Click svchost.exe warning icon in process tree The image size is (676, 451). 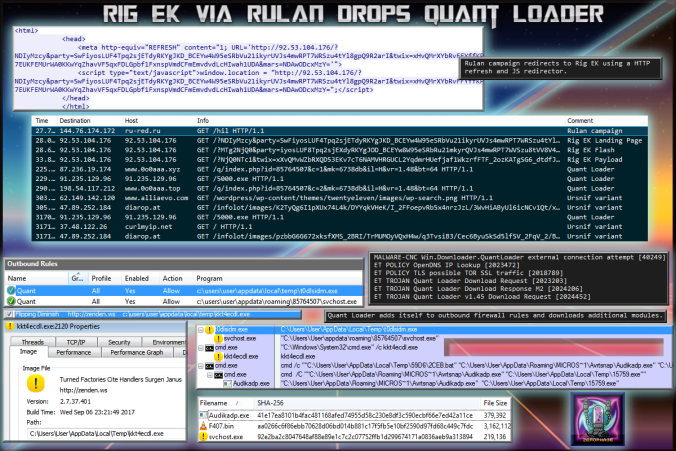coord(219,339)
